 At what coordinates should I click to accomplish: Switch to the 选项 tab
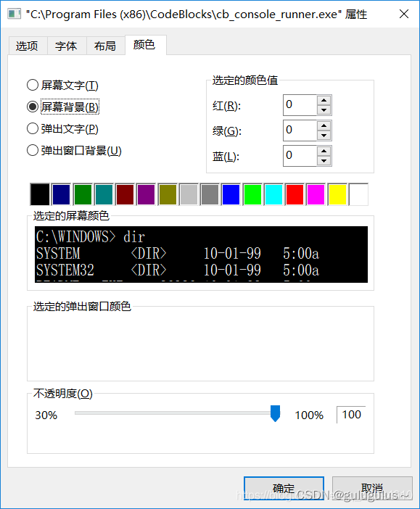[28, 46]
